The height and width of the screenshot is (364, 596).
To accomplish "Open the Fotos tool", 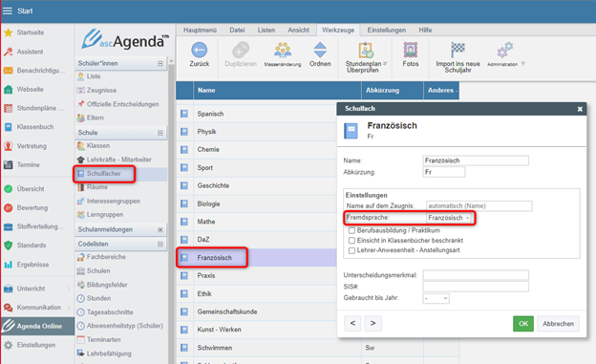I will tap(411, 54).
